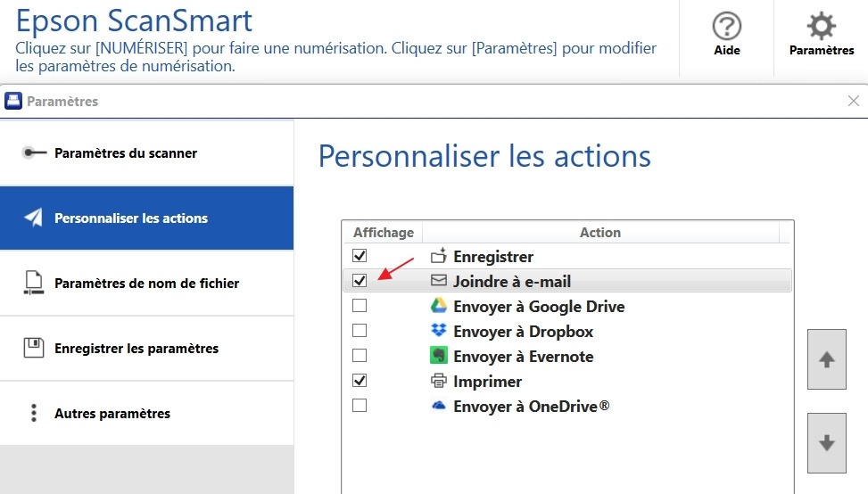Click the Evernote elephant icon
The height and width of the screenshot is (494, 868).
[x=438, y=355]
